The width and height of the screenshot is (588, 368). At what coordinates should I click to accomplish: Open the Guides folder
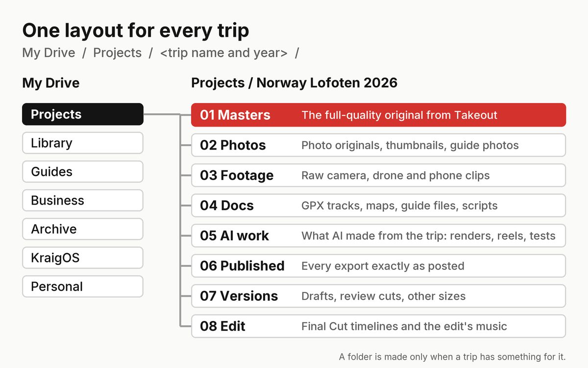coord(83,172)
